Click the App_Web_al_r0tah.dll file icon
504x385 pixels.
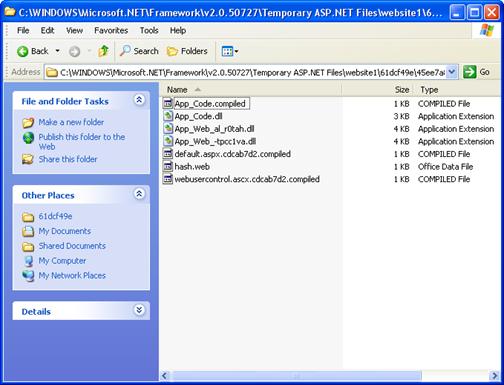point(168,129)
